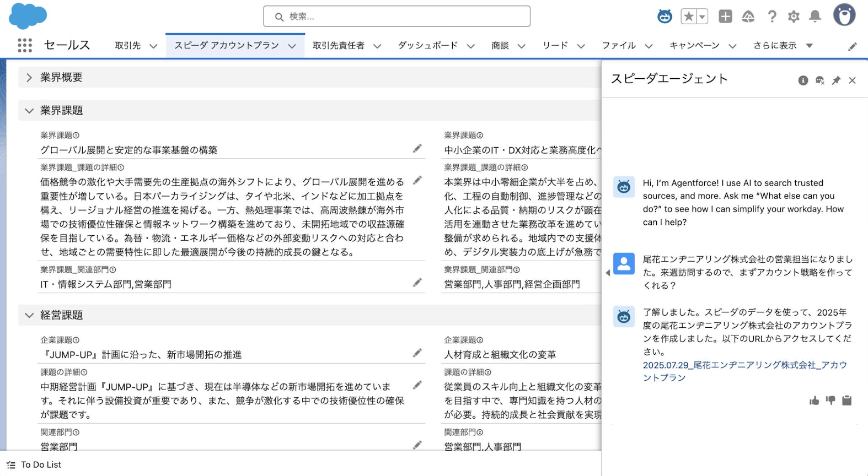The width and height of the screenshot is (868, 476).
Task: Open ファイル tab dropdown chevron
Action: [x=649, y=46]
